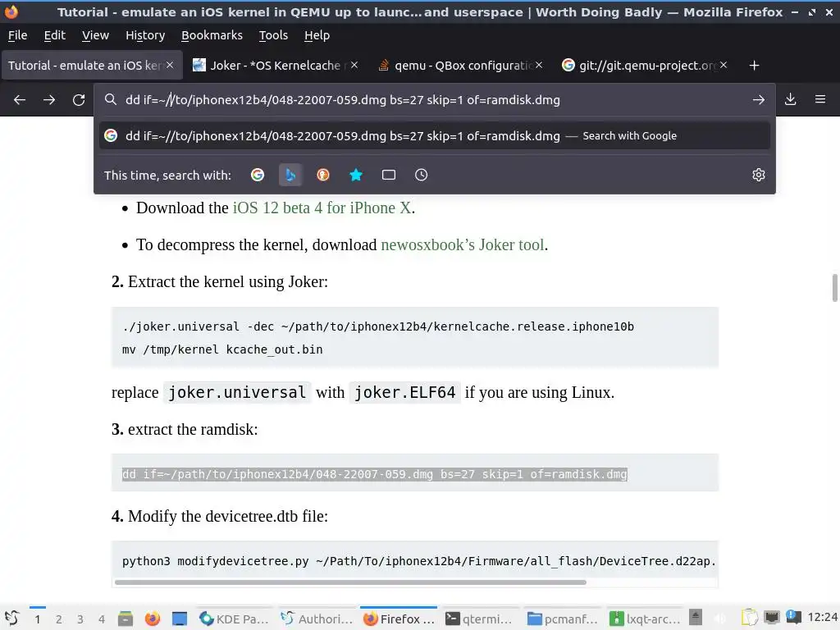This screenshot has height=630, width=840.
Task: Click the highlighted dd if= ramdisk command text
Action: (374, 474)
